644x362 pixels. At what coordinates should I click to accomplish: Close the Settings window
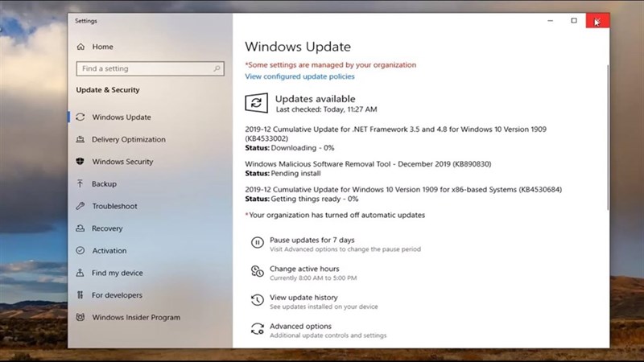click(x=597, y=21)
